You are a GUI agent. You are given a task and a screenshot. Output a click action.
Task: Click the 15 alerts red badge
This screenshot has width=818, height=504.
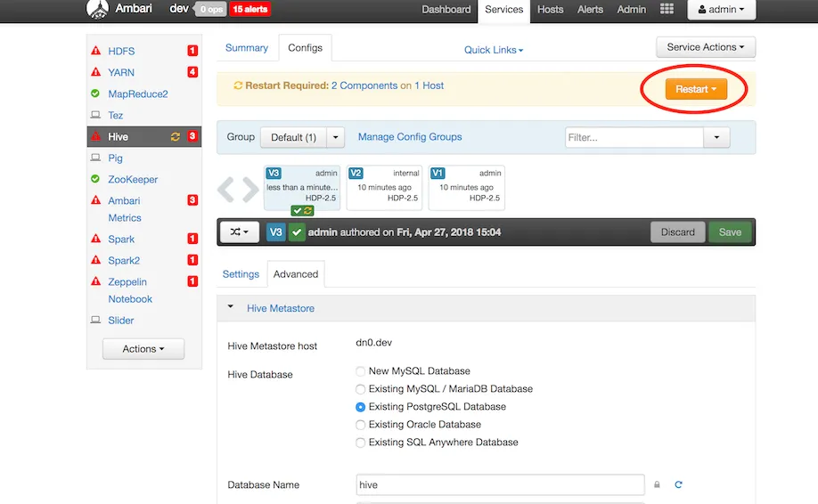(x=249, y=9)
